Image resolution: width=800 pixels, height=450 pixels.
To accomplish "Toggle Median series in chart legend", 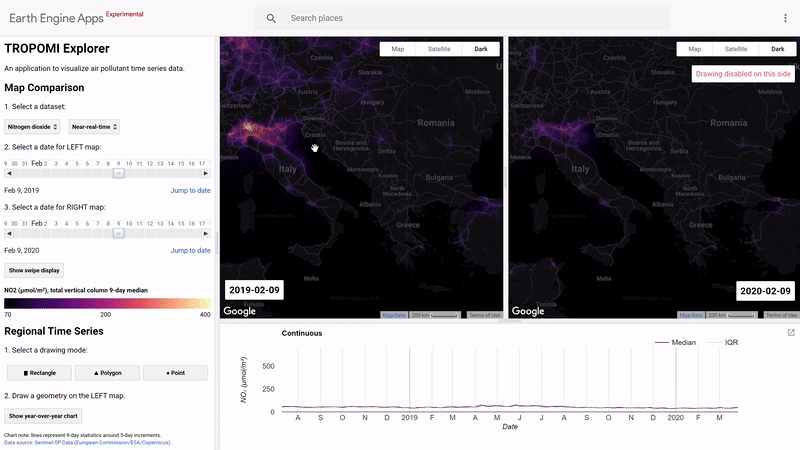I will coord(675,342).
